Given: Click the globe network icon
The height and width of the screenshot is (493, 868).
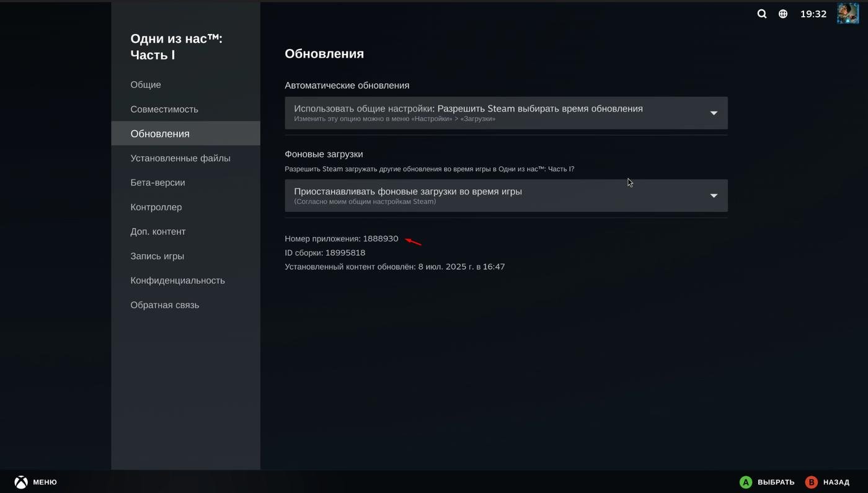Looking at the screenshot, I should click(x=783, y=14).
